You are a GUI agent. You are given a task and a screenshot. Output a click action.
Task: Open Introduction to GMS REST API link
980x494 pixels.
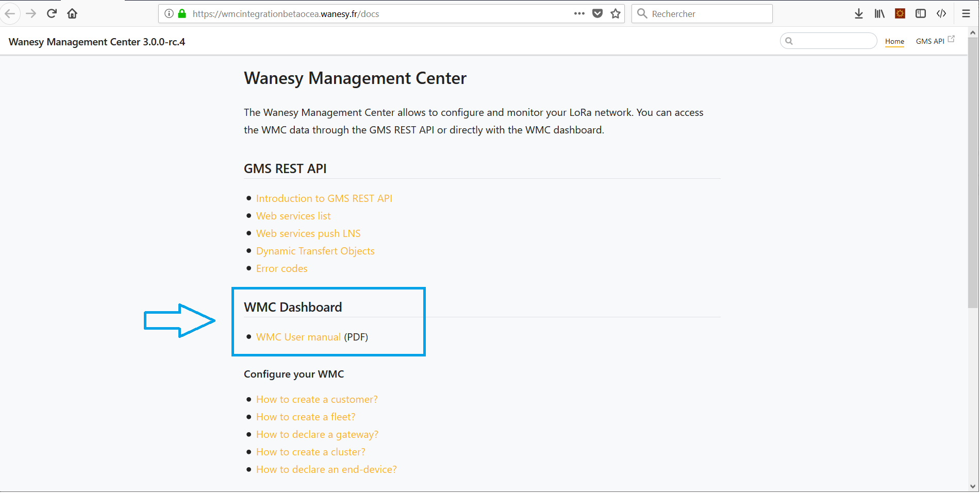pyautogui.click(x=324, y=198)
